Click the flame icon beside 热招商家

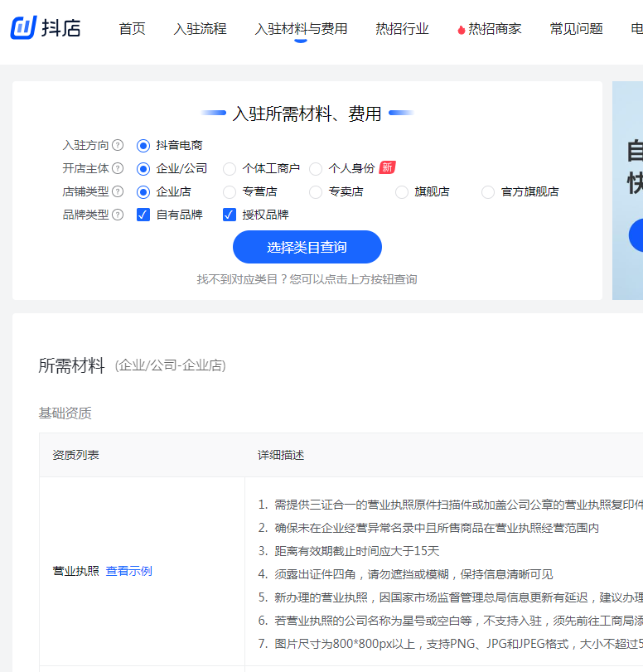[462, 30]
